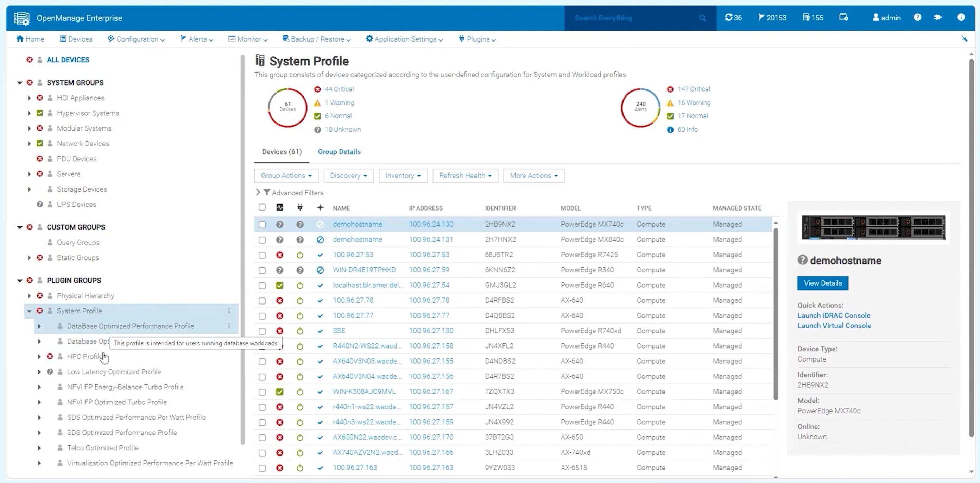Check the box for WIN-DR4E19TPHKD row
980x483 pixels.
pyautogui.click(x=262, y=270)
